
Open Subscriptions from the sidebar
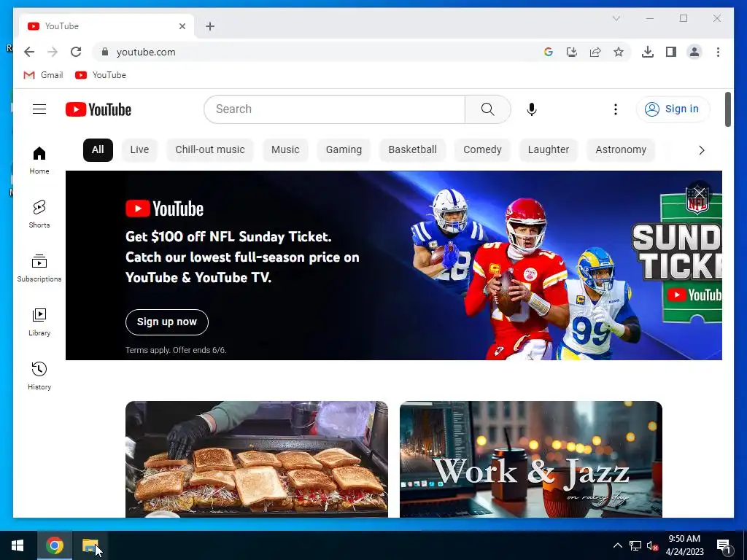click(x=39, y=268)
